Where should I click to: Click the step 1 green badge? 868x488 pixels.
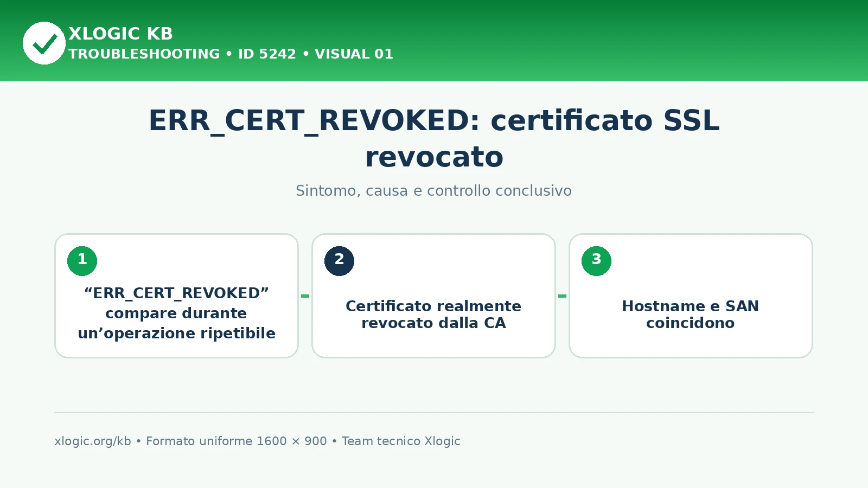pos(82,261)
